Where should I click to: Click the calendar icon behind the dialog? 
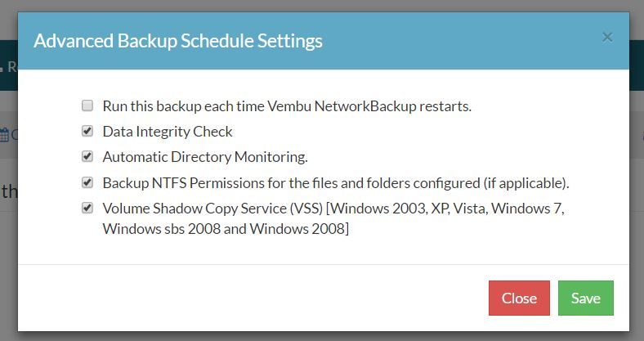(4, 135)
